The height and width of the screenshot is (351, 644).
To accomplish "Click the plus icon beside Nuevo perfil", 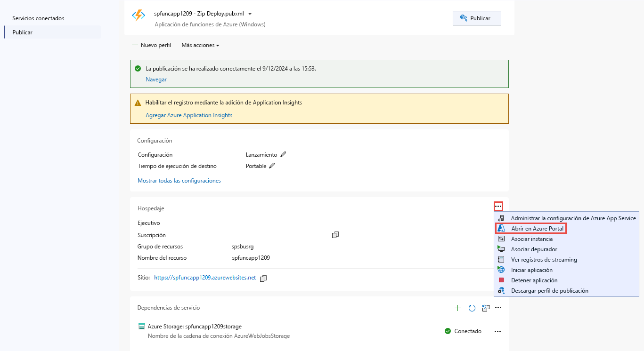I will 135,45.
